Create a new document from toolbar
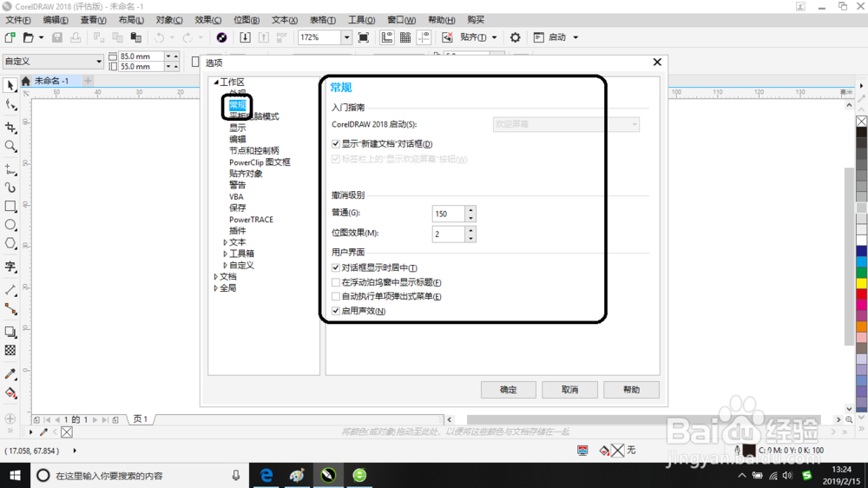Viewport: 868px width, 488px height. pos(10,37)
